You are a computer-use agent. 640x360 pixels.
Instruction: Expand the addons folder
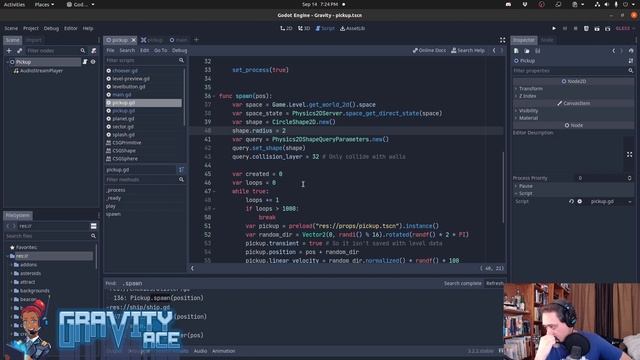(11, 265)
